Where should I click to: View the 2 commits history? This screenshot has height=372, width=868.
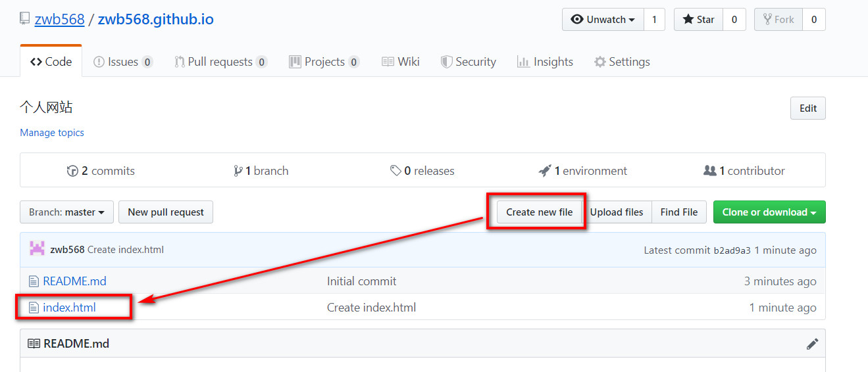(x=101, y=171)
